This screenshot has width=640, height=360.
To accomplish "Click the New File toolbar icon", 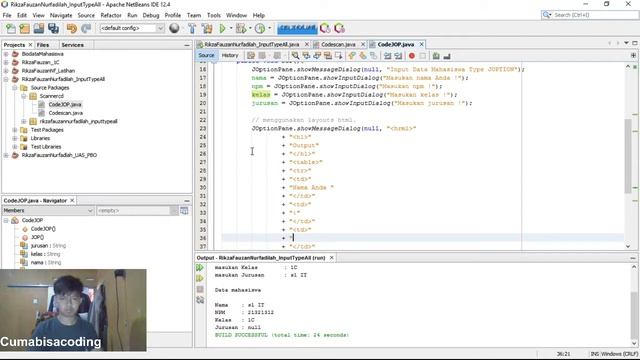I will (11, 28).
